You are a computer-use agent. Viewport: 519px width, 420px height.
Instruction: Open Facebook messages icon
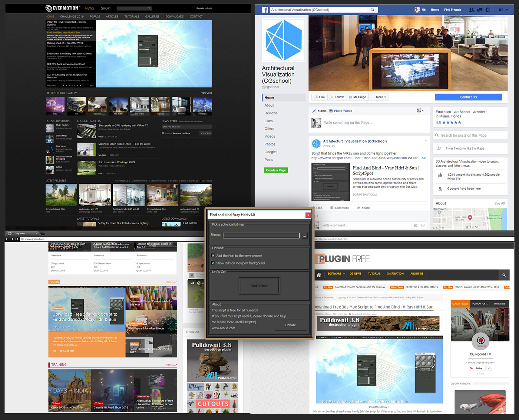(x=480, y=10)
